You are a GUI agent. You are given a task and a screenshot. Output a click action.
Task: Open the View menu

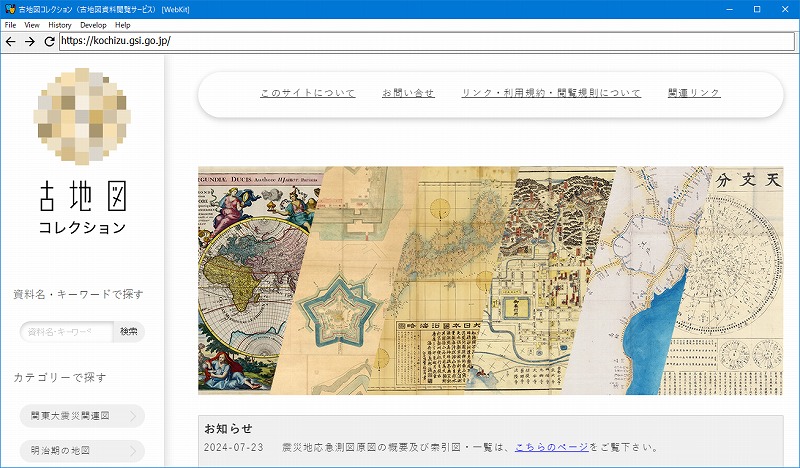pyautogui.click(x=32, y=25)
